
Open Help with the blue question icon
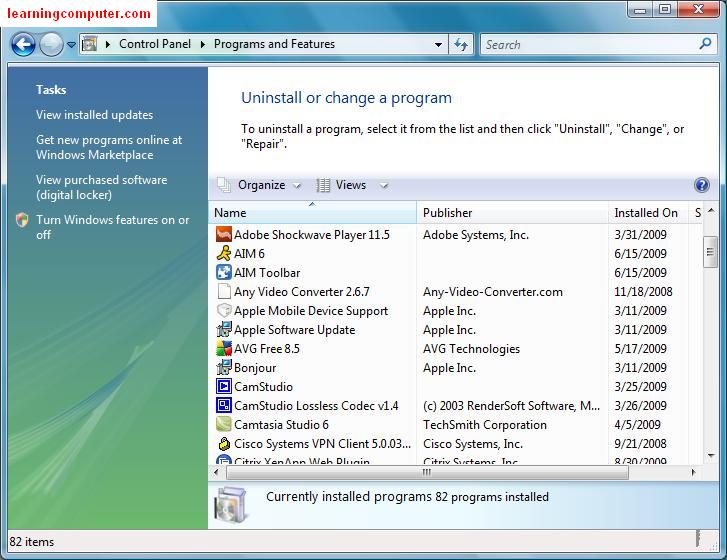point(701,185)
